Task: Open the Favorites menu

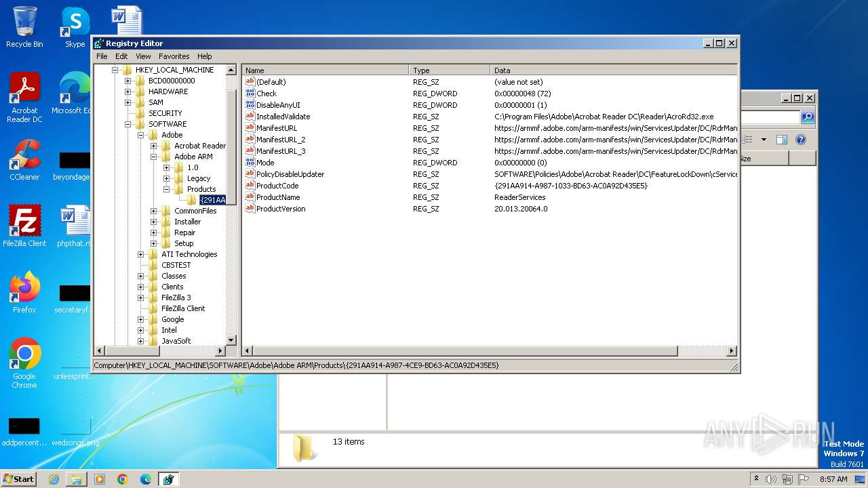Action: [174, 56]
